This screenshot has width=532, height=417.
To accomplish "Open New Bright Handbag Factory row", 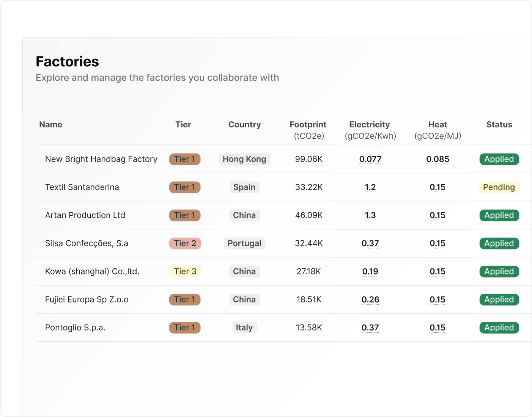I will pos(101,159).
